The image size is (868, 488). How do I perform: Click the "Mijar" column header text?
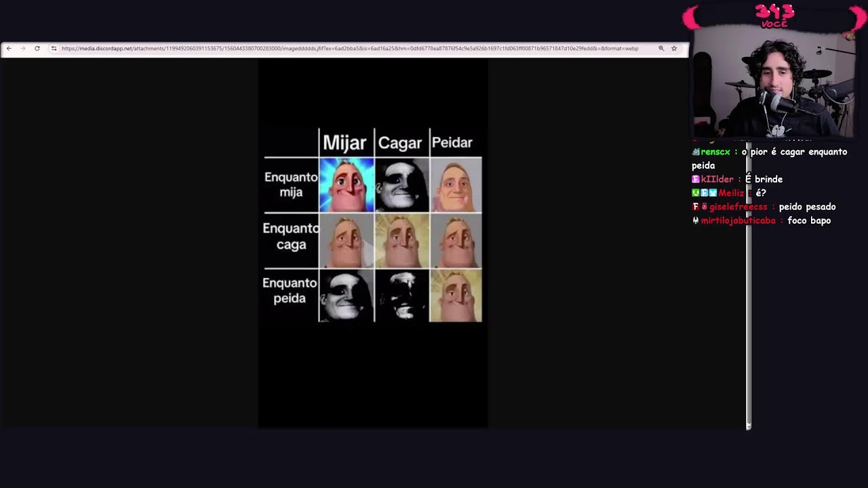pyautogui.click(x=344, y=142)
